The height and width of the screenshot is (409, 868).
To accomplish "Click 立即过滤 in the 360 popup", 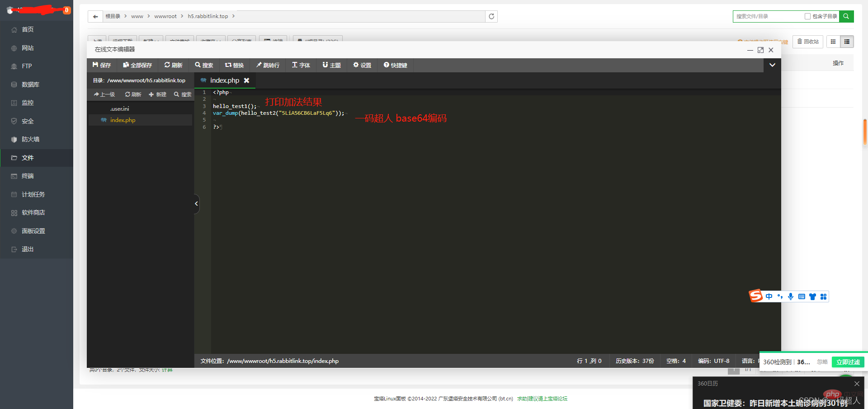I will (x=848, y=362).
